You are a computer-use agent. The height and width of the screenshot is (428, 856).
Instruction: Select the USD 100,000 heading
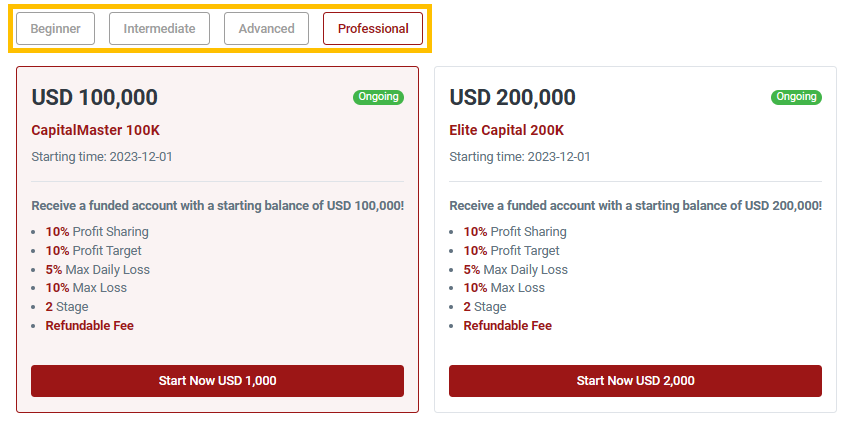click(x=95, y=98)
